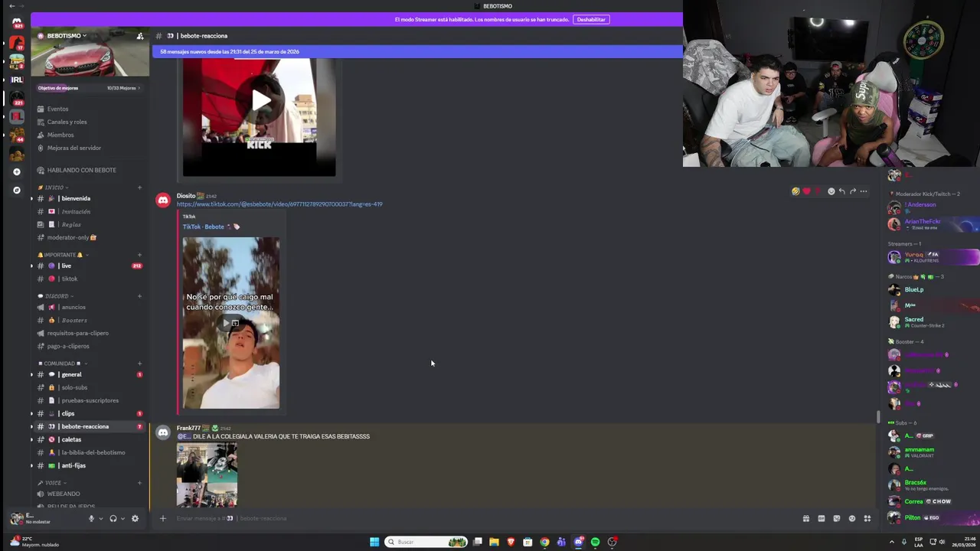This screenshot has width=980, height=551.
Task: Open new messages banner from 21:31
Action: pyautogui.click(x=417, y=51)
